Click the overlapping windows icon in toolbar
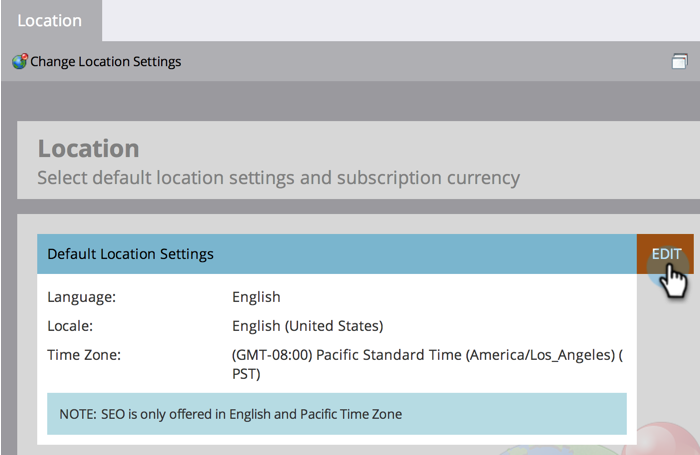 pos(679,61)
